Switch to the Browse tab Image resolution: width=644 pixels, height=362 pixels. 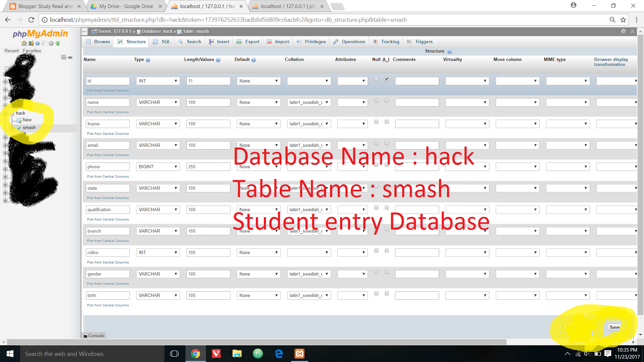[98, 42]
